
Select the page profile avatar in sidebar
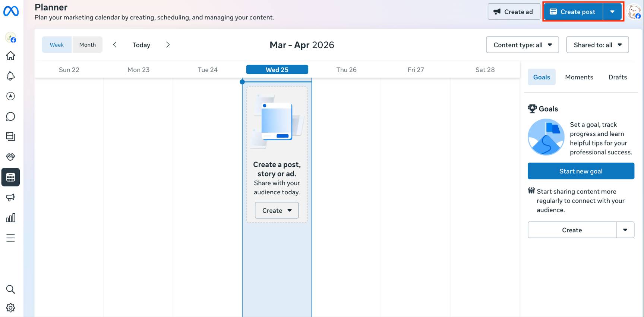[11, 37]
